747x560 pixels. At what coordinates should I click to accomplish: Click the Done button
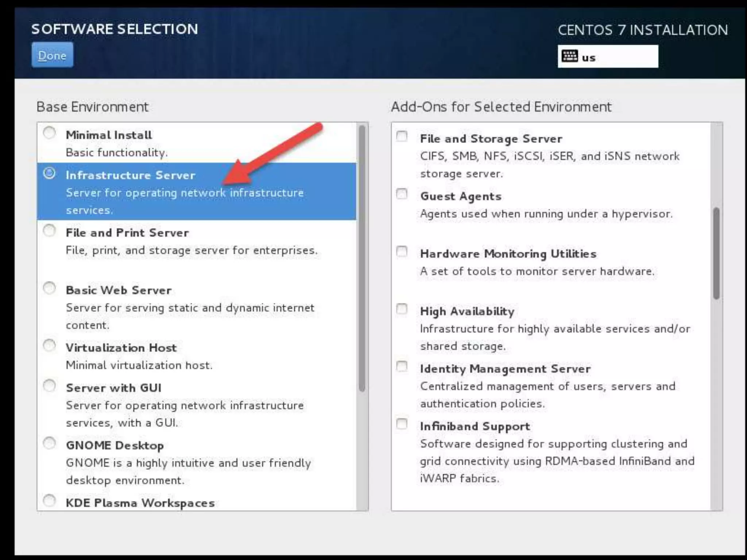point(52,55)
